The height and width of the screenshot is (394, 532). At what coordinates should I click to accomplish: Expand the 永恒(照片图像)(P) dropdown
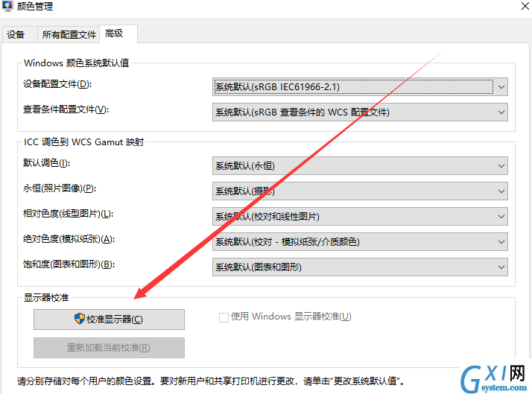[360, 191]
